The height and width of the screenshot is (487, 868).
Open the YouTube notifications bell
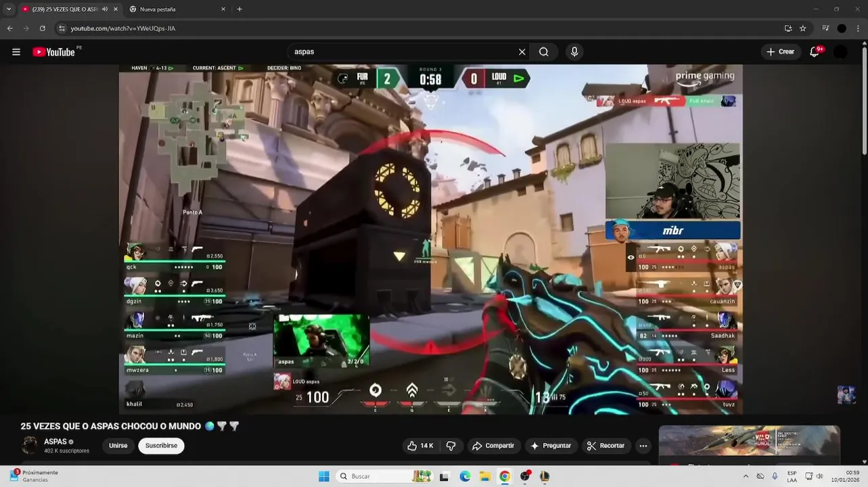click(x=815, y=52)
